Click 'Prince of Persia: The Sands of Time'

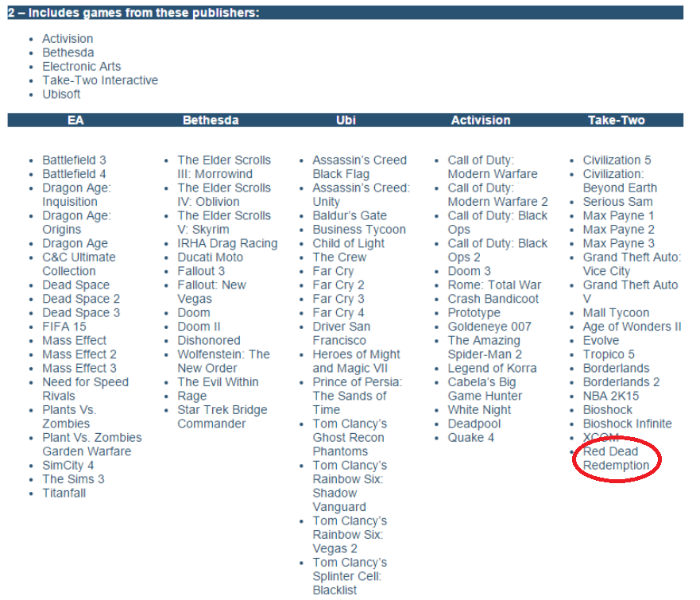click(x=358, y=396)
